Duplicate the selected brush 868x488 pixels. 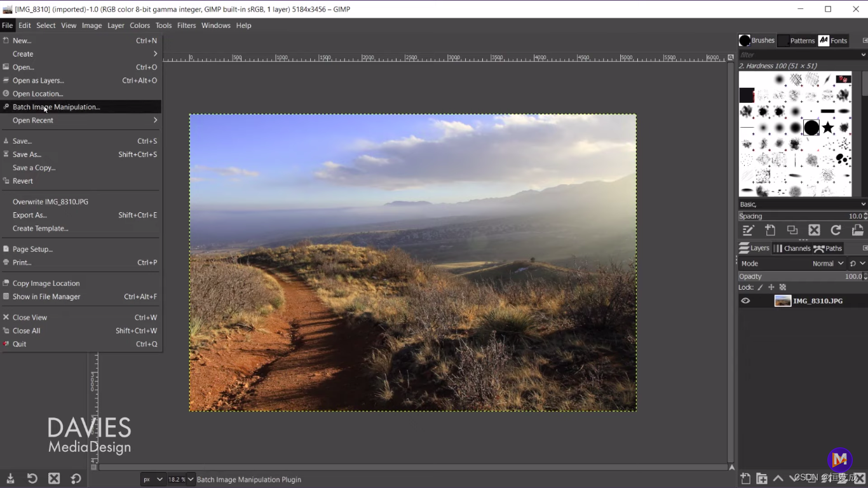[x=792, y=230]
